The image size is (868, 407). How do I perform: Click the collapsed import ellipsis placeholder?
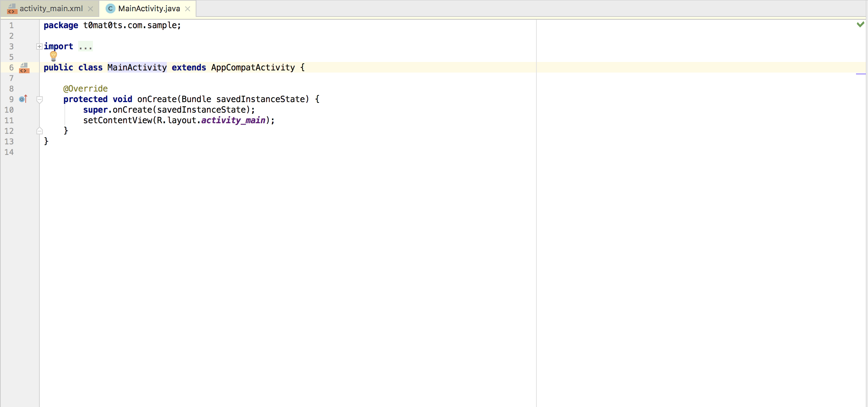coord(86,46)
